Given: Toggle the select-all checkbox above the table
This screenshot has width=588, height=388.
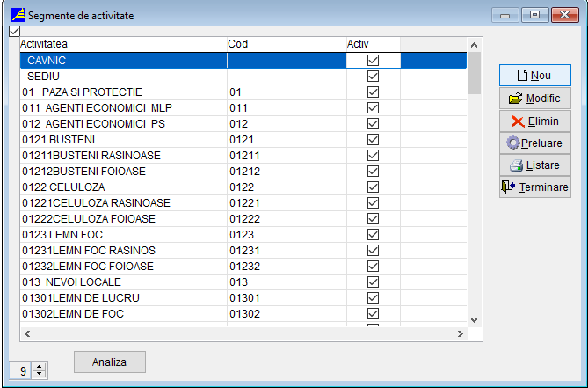Looking at the screenshot, I should point(13,32).
